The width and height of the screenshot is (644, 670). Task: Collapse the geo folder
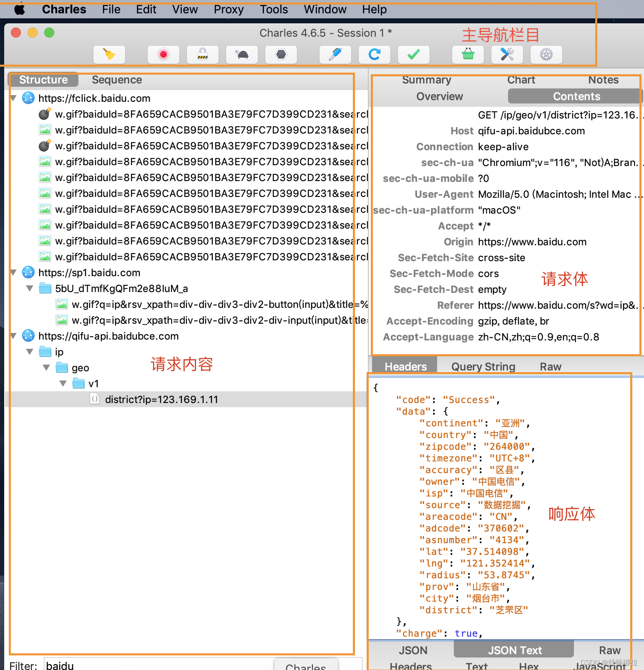click(46, 368)
